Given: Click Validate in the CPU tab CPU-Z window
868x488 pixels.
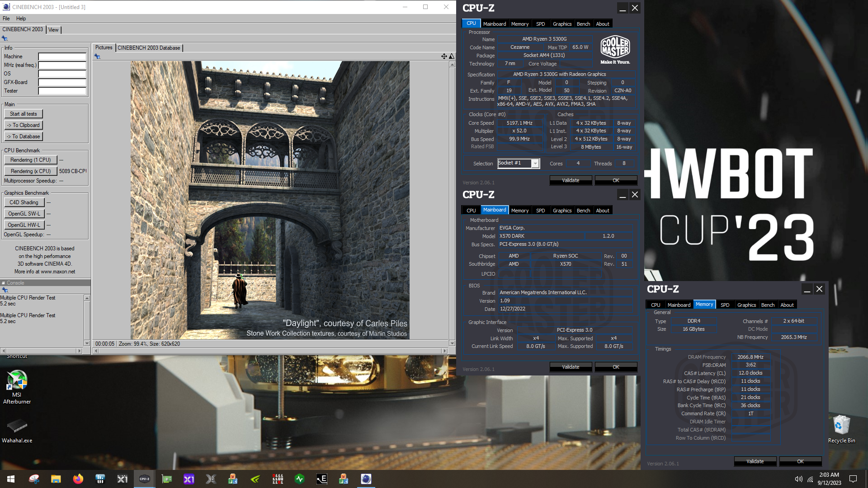Looking at the screenshot, I should coord(571,180).
